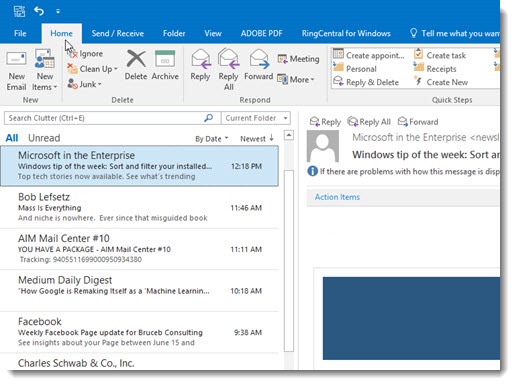The image size is (515, 385).
Task: Open the AIM Mail Center #10 email
Action: point(139,249)
